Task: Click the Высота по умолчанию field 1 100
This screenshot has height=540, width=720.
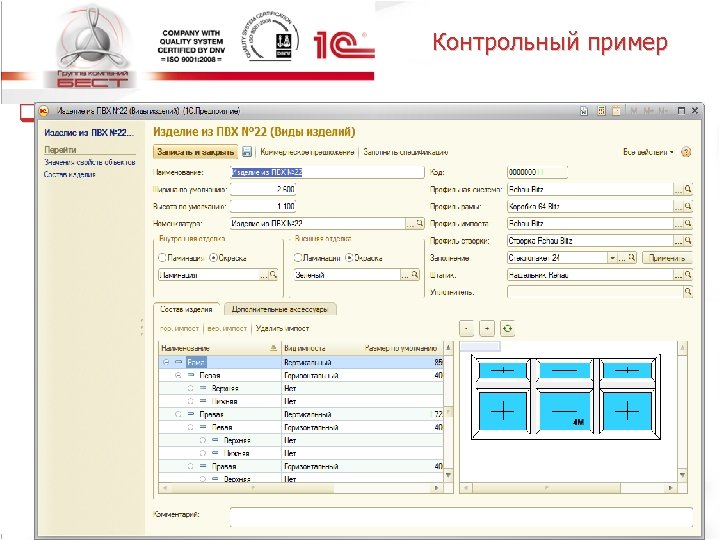Action: [x=263, y=207]
